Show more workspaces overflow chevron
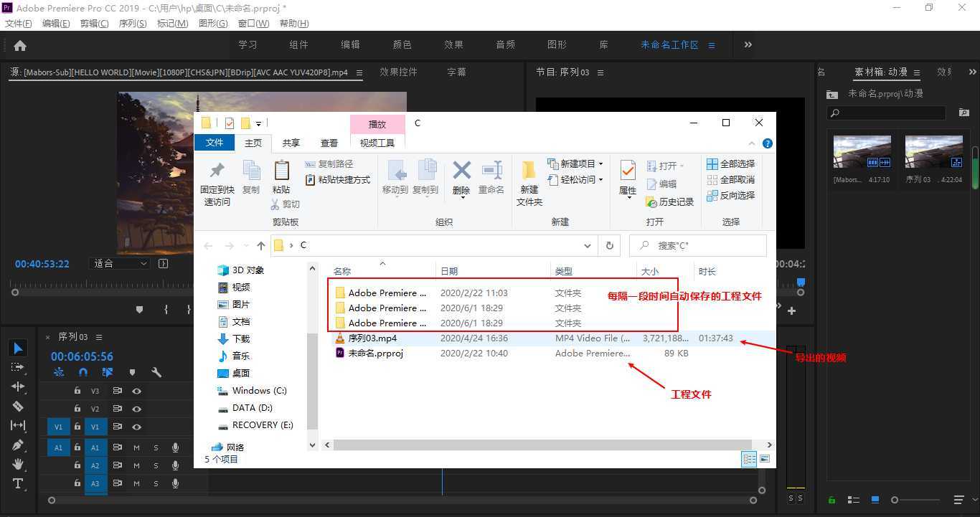This screenshot has height=517, width=980. (x=748, y=44)
